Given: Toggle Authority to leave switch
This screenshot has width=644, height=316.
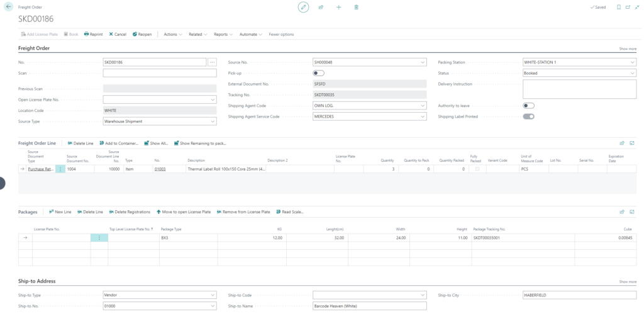Looking at the screenshot, I should click(x=529, y=106).
